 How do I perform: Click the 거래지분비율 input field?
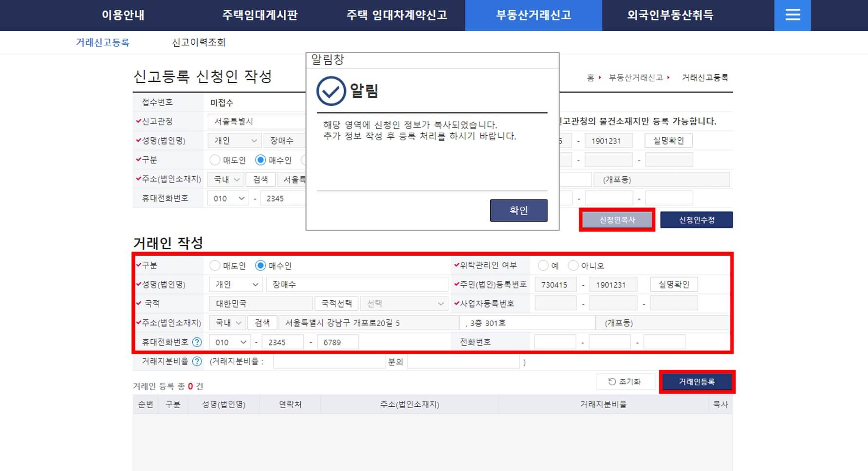[329, 362]
